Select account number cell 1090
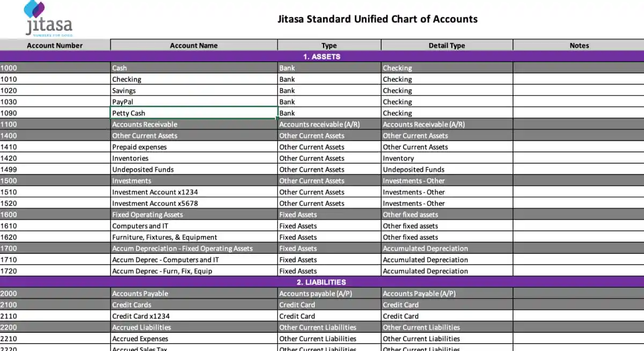 55,113
